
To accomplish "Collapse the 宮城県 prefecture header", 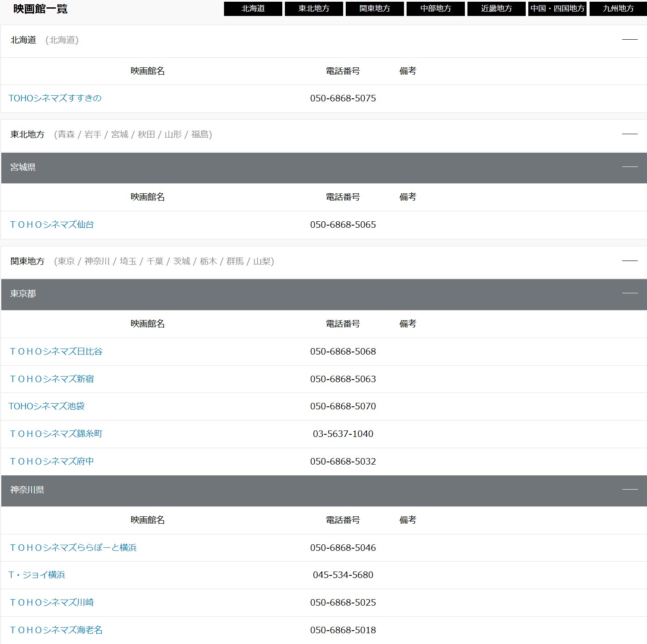I will [x=629, y=167].
